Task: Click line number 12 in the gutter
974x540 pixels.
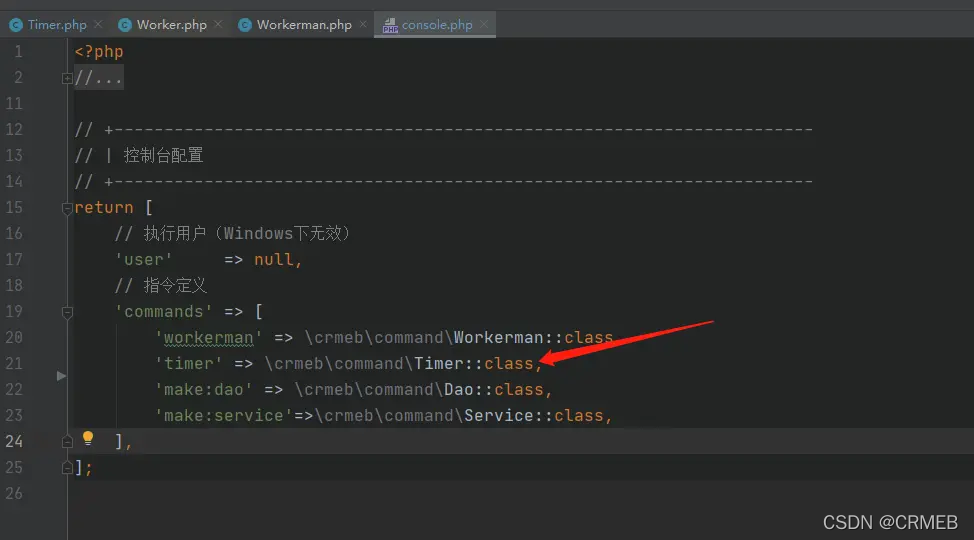Action: (x=14, y=129)
